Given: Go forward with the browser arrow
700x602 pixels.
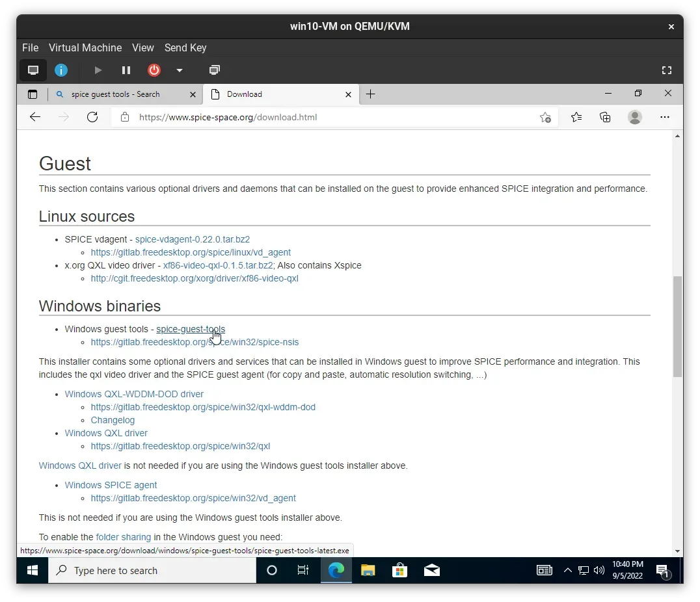Looking at the screenshot, I should pos(64,117).
